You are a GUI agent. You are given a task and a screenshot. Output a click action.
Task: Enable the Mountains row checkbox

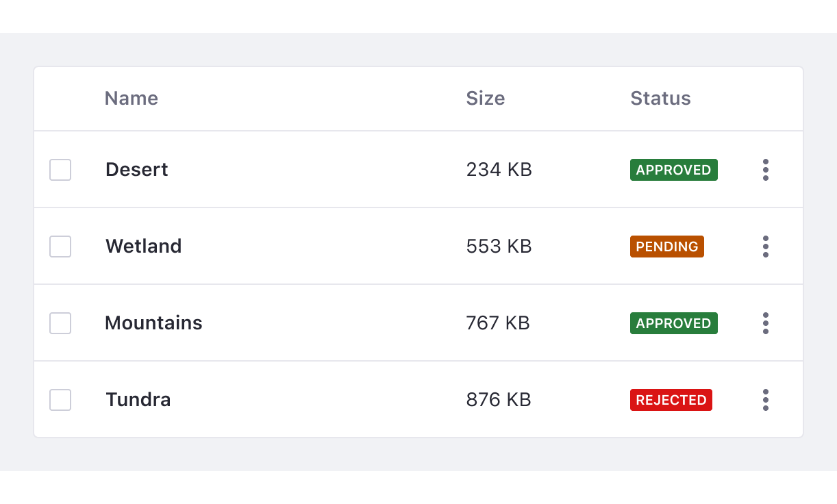tap(60, 323)
